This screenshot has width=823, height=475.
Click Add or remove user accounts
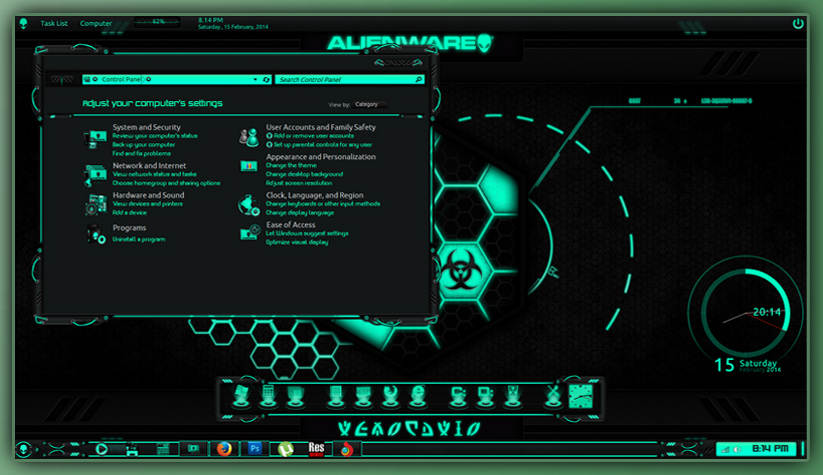coord(314,136)
